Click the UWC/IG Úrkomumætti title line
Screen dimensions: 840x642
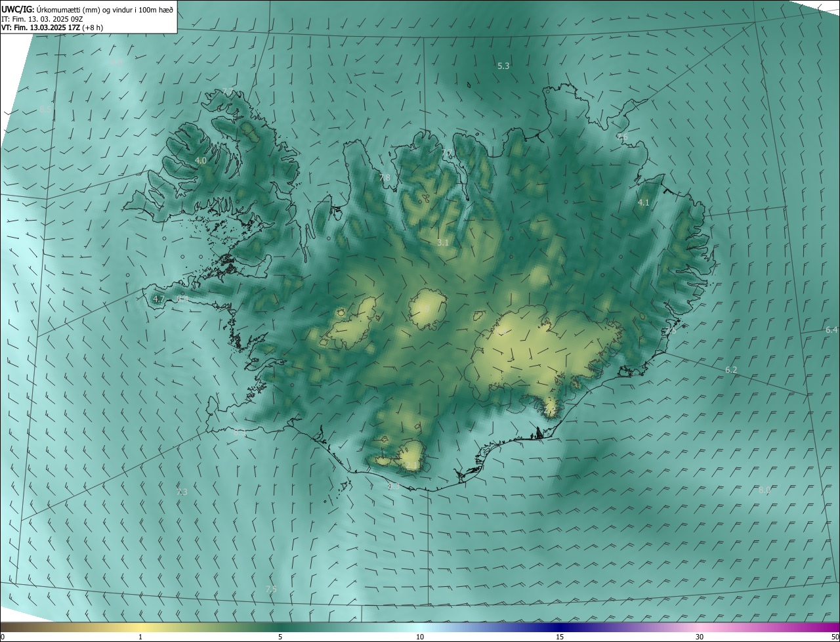tap(87, 9)
